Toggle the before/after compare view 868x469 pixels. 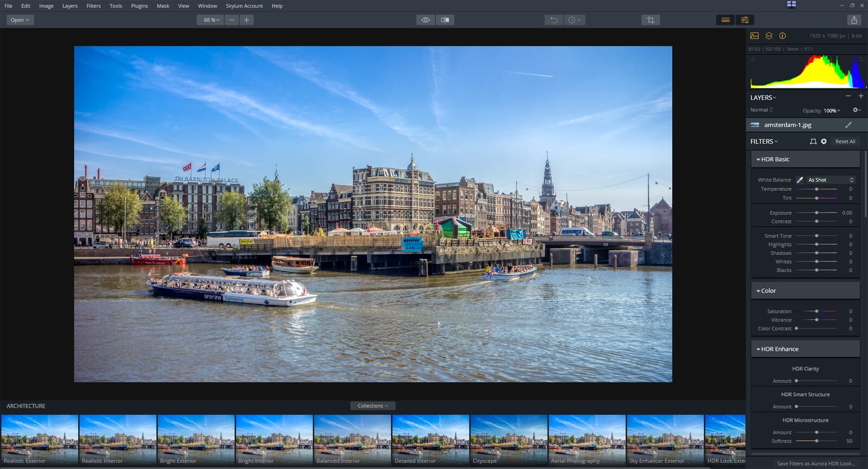point(445,20)
